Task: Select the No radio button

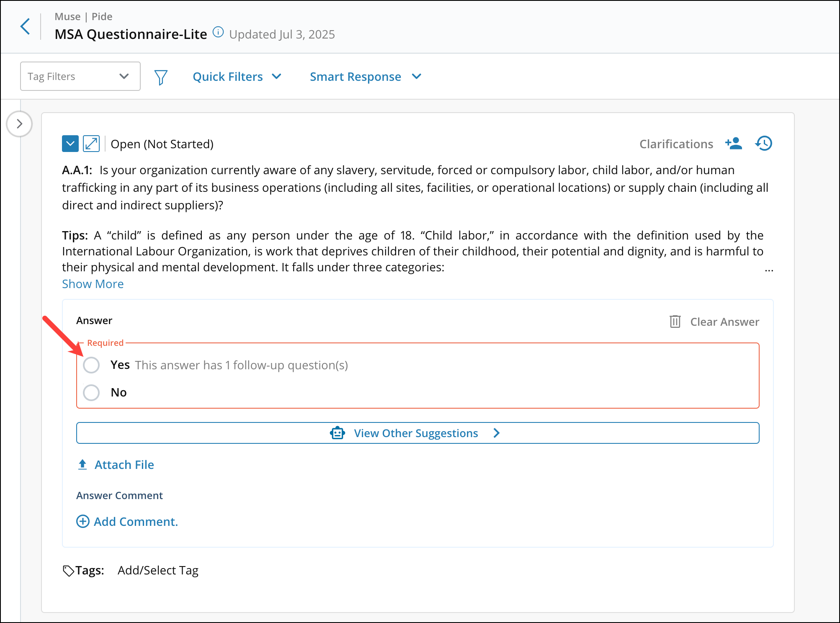Action: (x=91, y=392)
